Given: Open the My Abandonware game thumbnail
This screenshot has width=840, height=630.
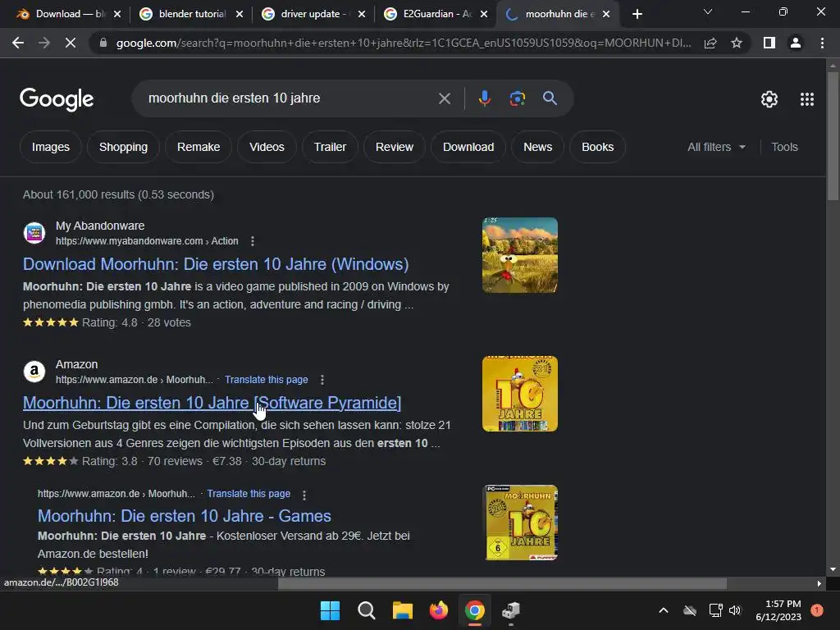Looking at the screenshot, I should pyautogui.click(x=519, y=255).
